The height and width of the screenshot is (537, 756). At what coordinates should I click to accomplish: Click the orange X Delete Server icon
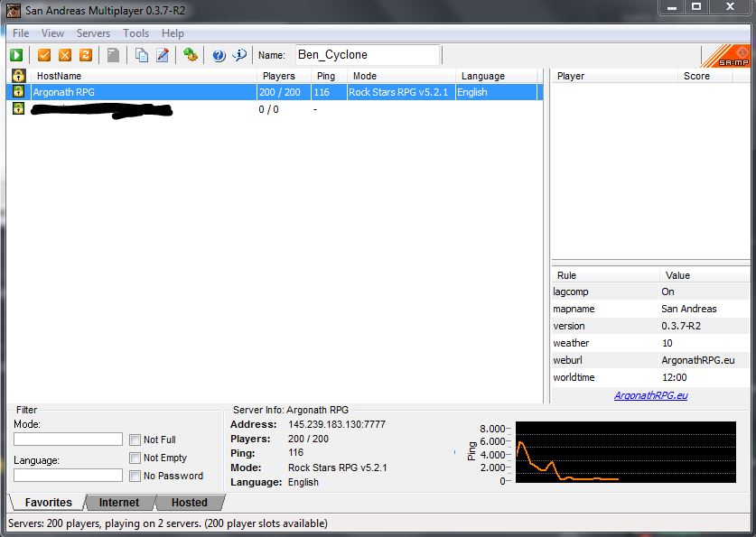pos(65,55)
